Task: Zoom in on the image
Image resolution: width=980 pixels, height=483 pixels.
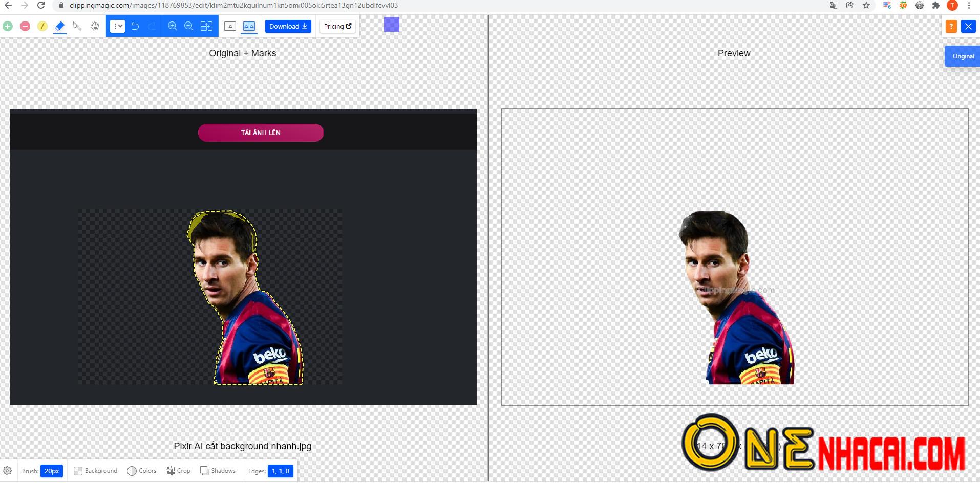Action: click(173, 26)
